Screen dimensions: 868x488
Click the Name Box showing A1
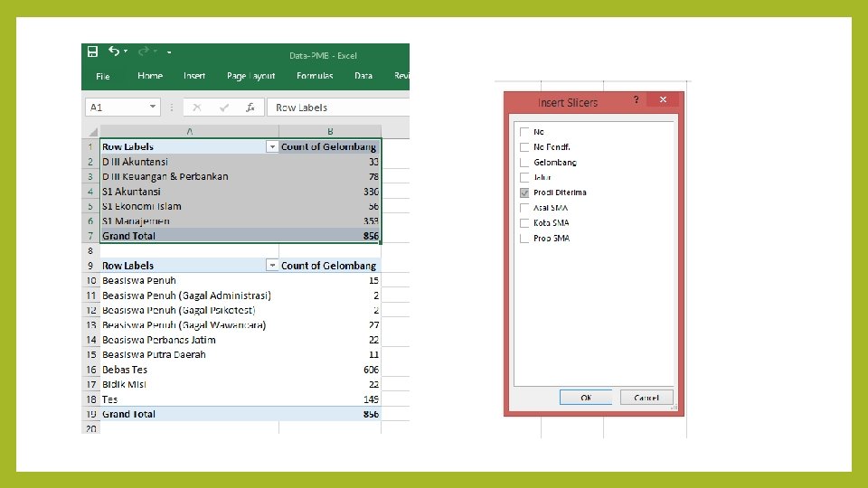[x=117, y=108]
